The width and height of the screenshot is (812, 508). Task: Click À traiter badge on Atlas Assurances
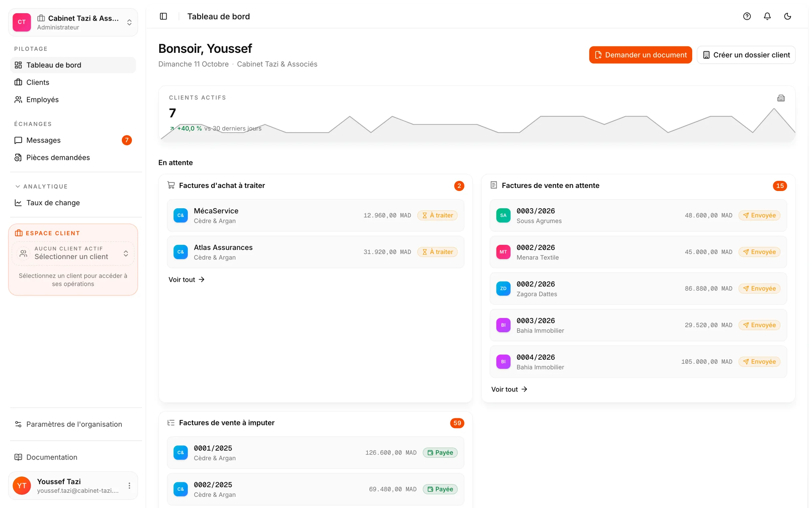click(x=437, y=252)
